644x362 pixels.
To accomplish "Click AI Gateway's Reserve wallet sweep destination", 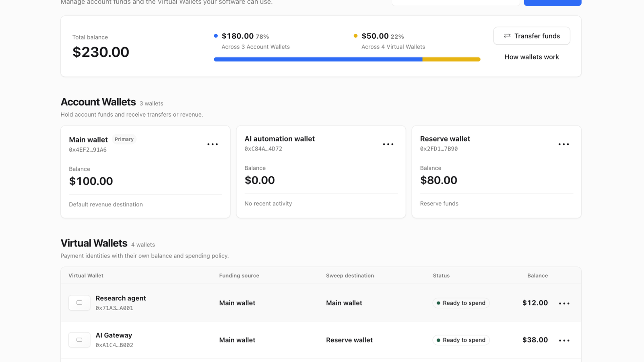I will tap(349, 340).
